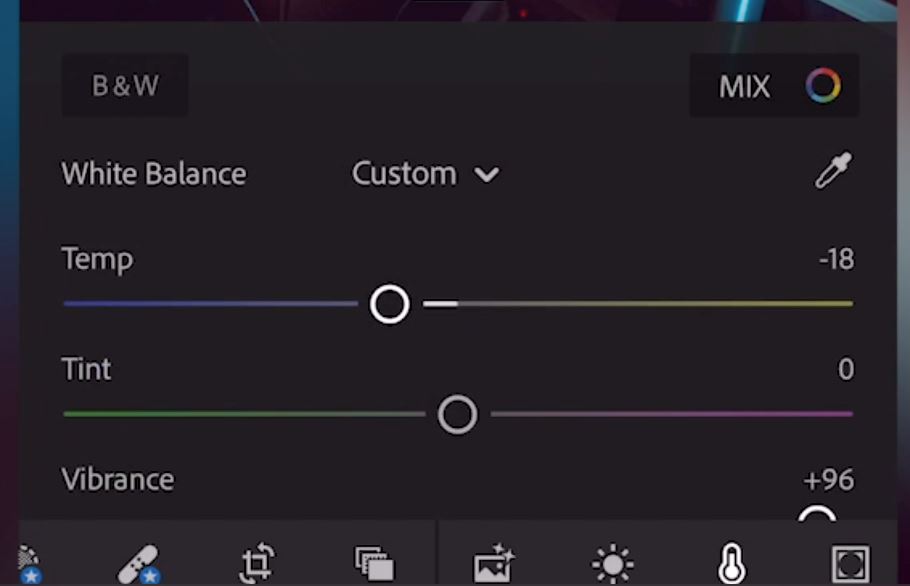Screen dimensions: 910x586
Task: Click the Tint slider handle
Action: click(x=457, y=414)
